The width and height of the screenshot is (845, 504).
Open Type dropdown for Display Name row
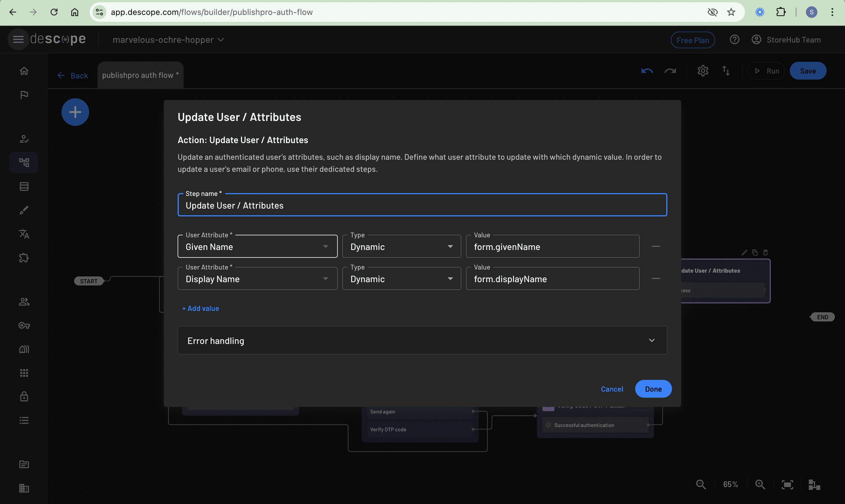pyautogui.click(x=402, y=279)
